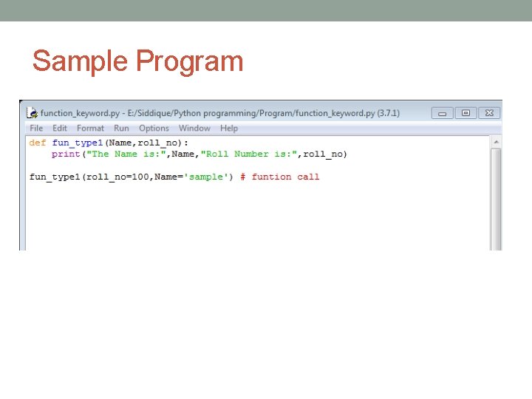Open the Options menu
Screen dimensions: 532x399
click(x=154, y=129)
